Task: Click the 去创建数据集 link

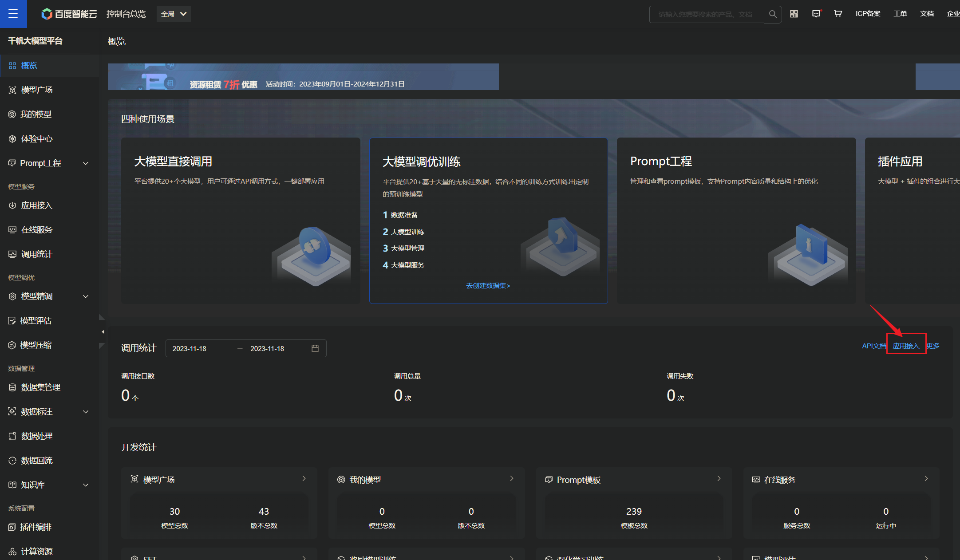Action: point(488,286)
